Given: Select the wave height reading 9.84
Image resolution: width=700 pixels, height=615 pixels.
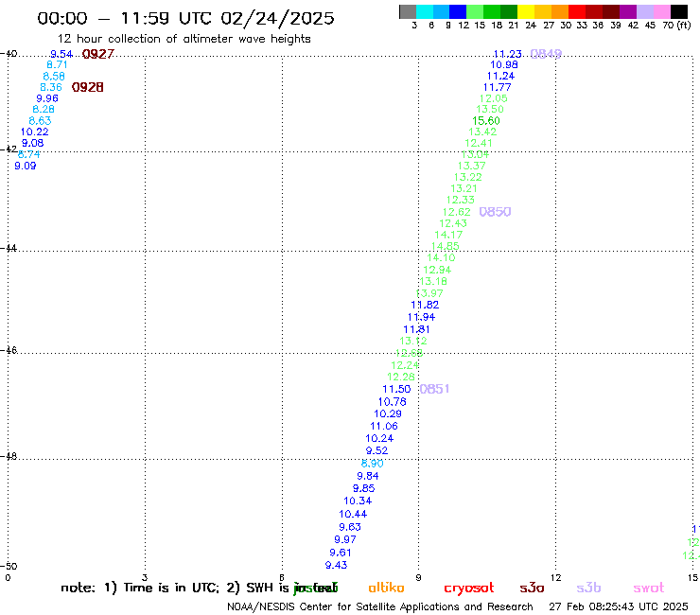Looking at the screenshot, I should (x=368, y=476).
